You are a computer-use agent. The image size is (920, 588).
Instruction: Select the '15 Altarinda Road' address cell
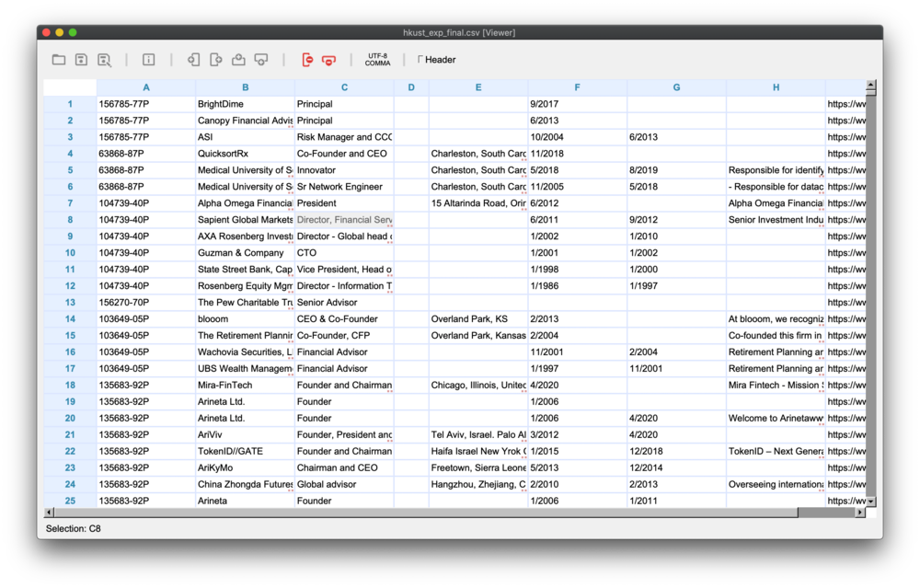(478, 203)
